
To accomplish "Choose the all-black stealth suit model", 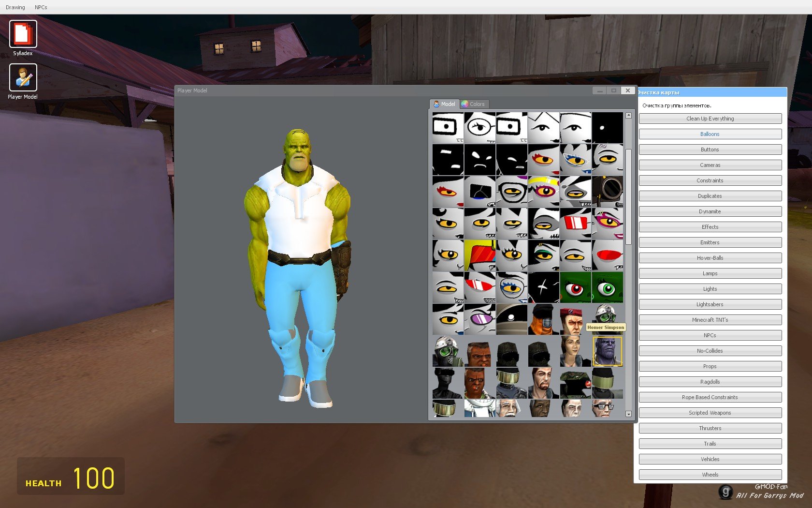I will [448, 383].
